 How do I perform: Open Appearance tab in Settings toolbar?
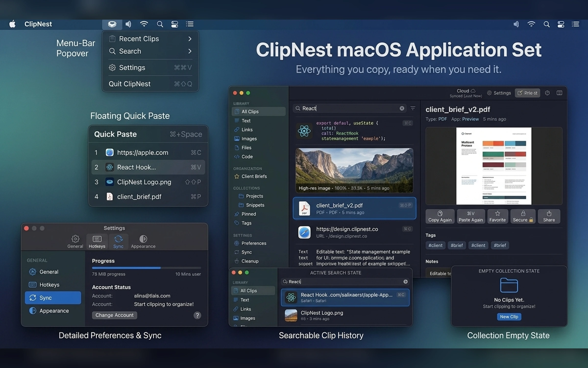pos(143,242)
